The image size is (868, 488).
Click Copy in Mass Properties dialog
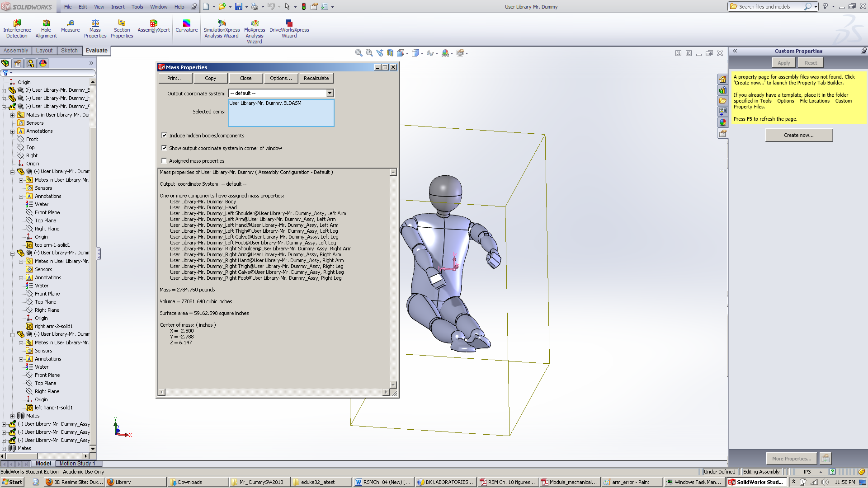coord(210,78)
